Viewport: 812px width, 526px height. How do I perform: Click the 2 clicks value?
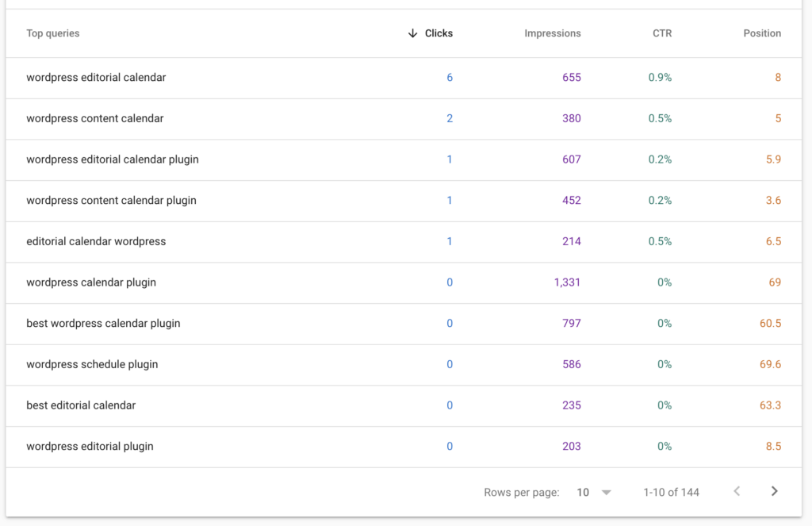click(450, 119)
